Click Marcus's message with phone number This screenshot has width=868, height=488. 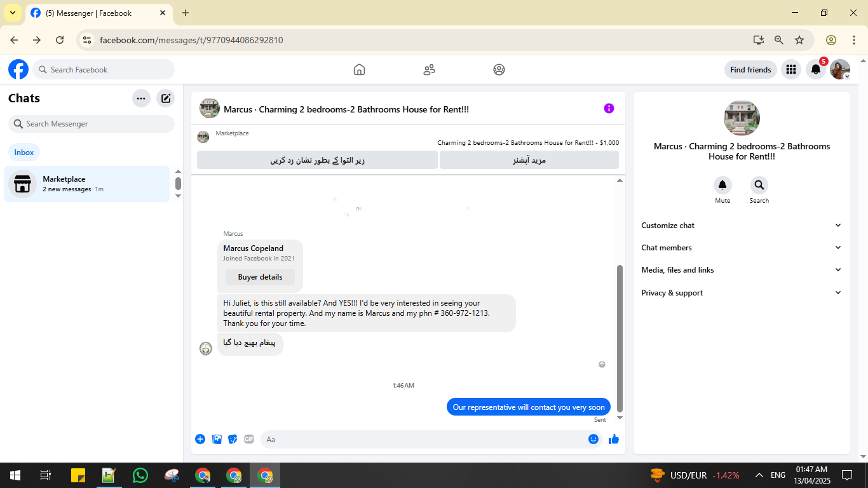click(x=367, y=313)
